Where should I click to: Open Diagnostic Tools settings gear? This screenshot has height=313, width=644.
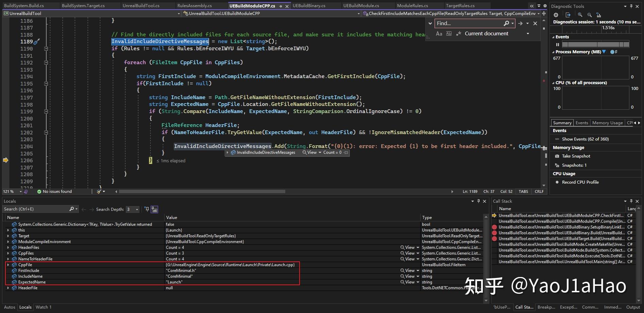click(x=556, y=15)
